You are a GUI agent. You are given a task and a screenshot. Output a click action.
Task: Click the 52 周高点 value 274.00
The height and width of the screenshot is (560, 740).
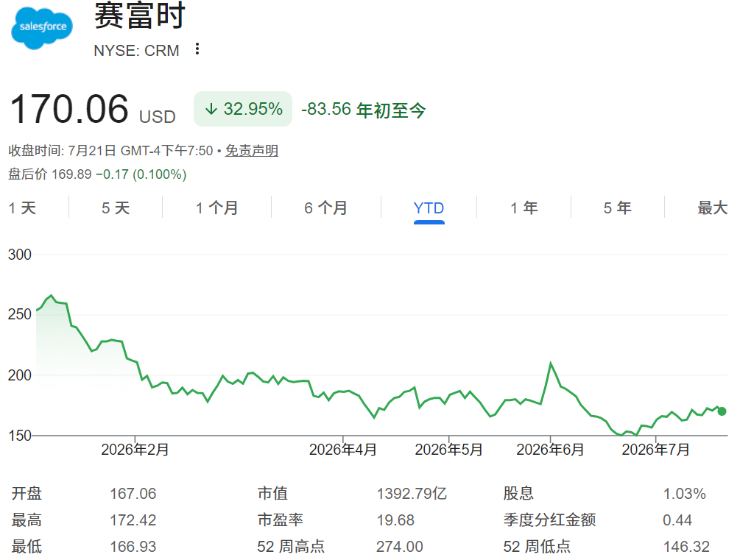click(x=399, y=546)
